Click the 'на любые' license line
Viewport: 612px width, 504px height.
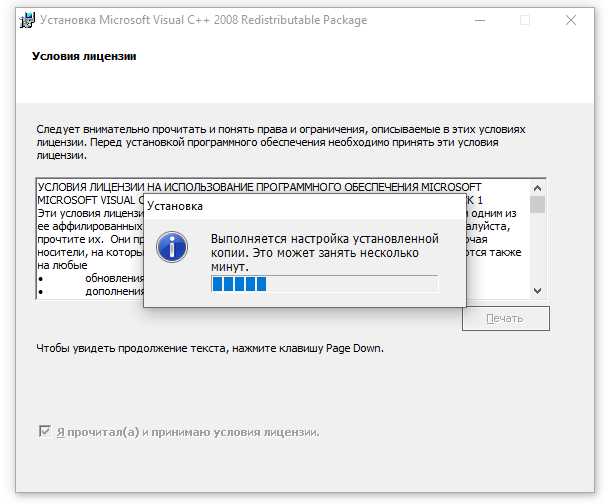click(x=62, y=265)
